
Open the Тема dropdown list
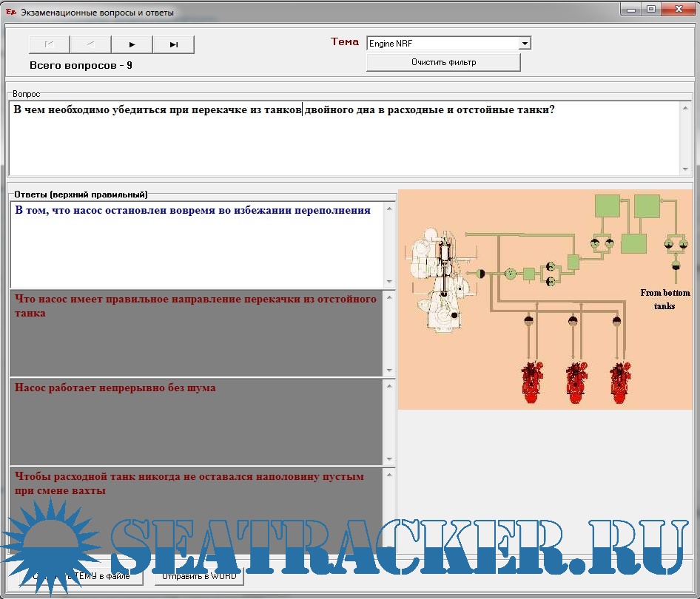525,44
